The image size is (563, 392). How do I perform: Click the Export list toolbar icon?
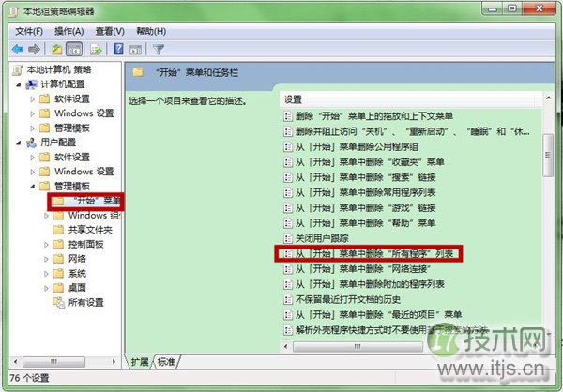(x=97, y=49)
